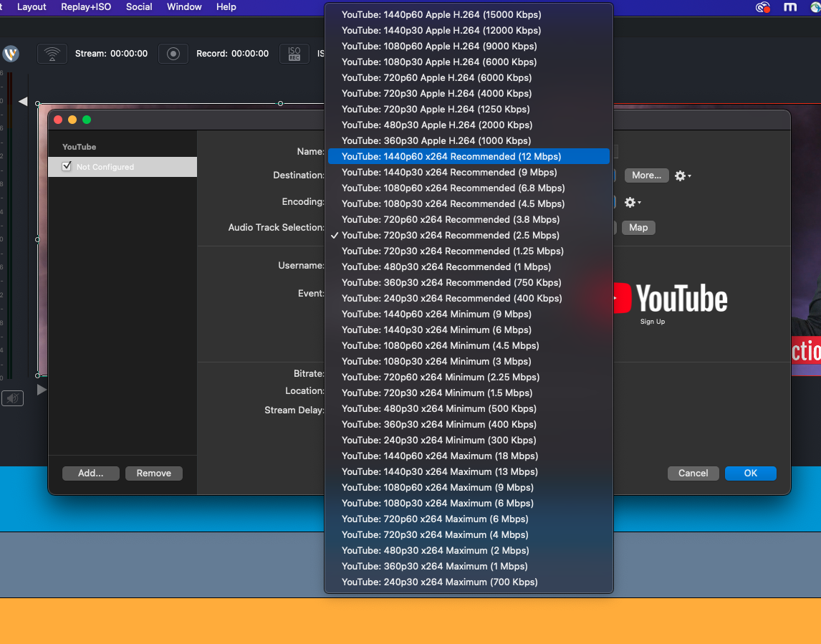Click the More... button

point(647,176)
